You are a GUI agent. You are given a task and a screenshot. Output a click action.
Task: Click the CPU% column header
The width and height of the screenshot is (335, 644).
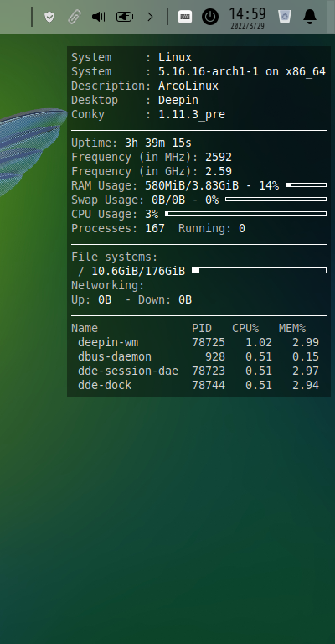coord(245,328)
